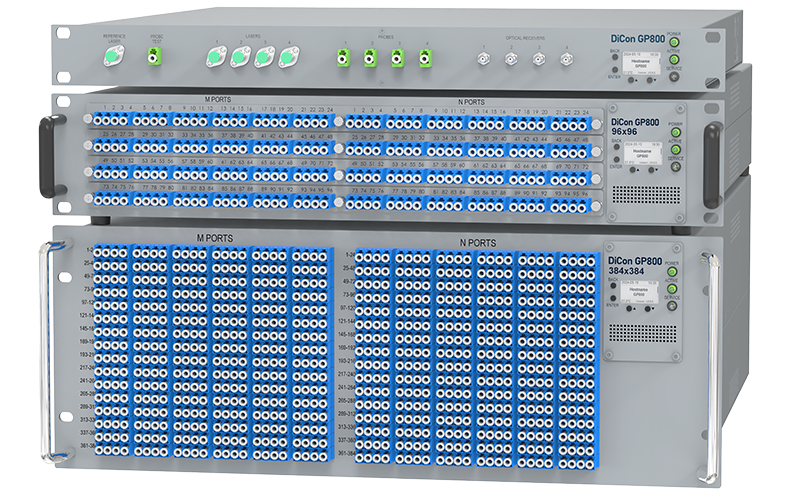Screen dimensions: 800x500
Task: Click the ACTIVE LED on the 96x96 unit
Action: tap(676, 149)
